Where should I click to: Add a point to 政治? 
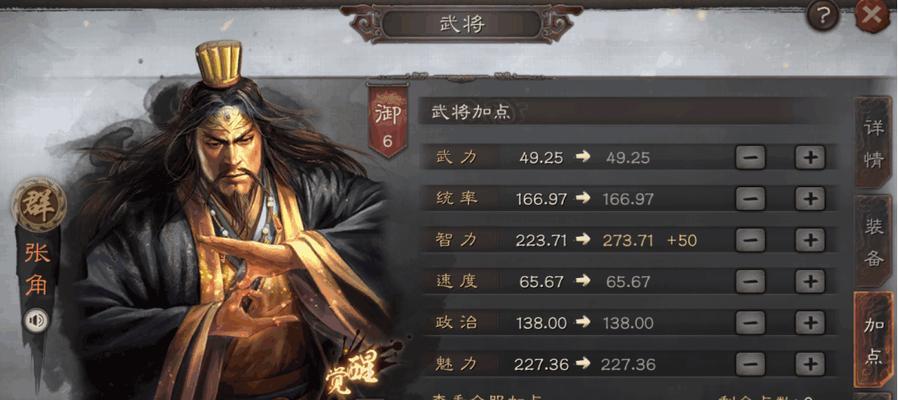[x=810, y=322]
